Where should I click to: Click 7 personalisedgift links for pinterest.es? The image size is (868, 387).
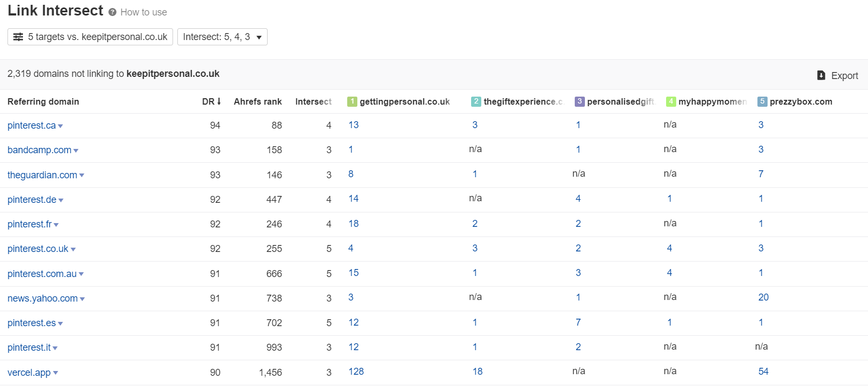click(578, 322)
